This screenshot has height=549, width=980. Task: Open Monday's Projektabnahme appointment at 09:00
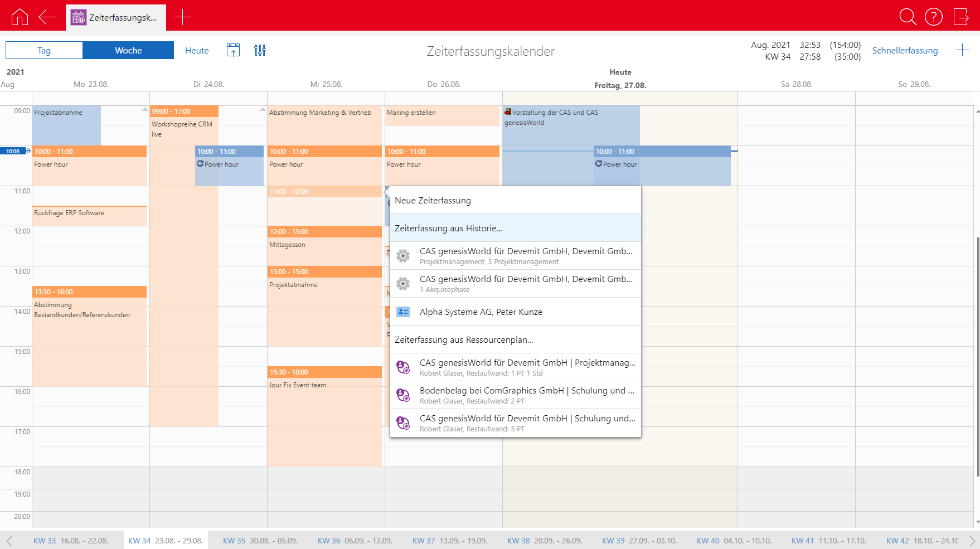(66, 125)
